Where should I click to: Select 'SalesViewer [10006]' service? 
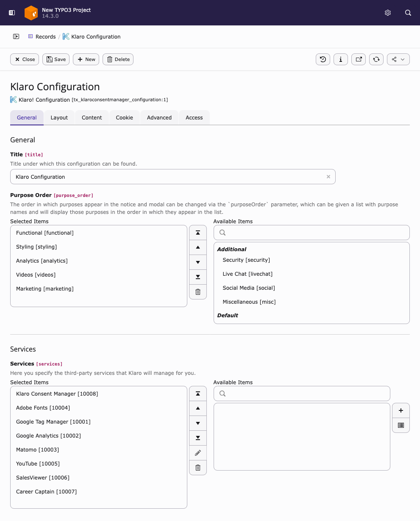(99, 477)
